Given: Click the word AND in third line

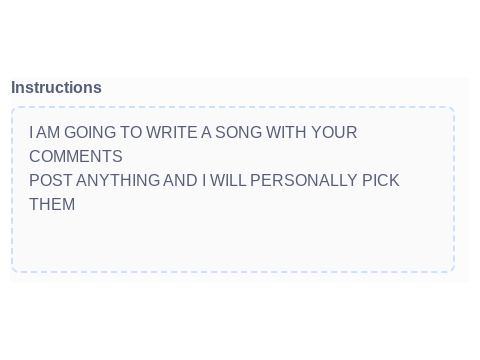Looking at the screenshot, I should (180, 180).
